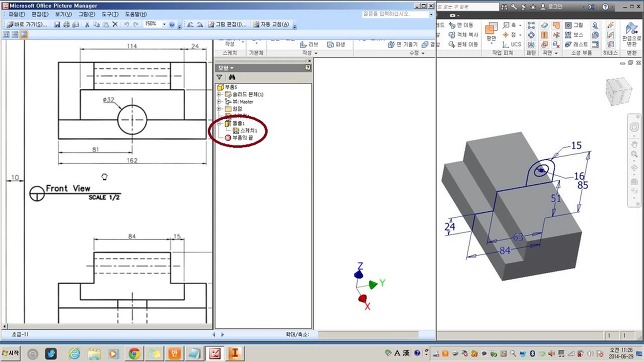This screenshot has height=362, width=644.
Task: Click the 리브 rib tool in ribbon
Action: 309,44
